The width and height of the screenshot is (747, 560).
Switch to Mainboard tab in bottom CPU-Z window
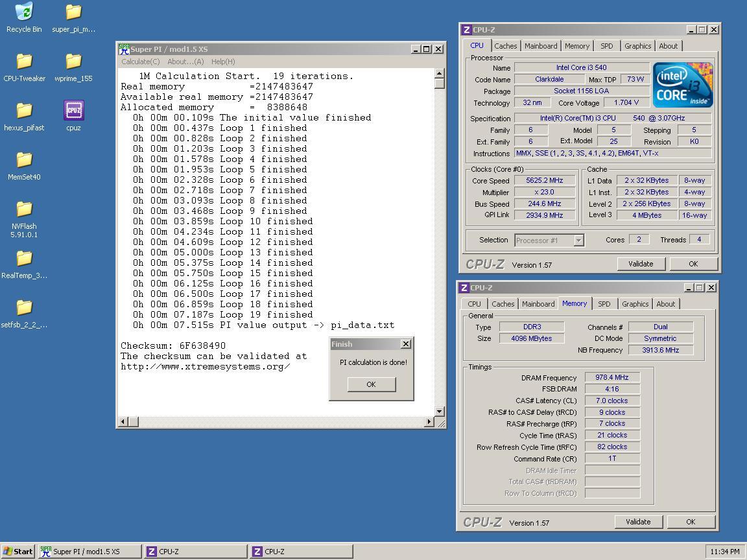point(538,304)
